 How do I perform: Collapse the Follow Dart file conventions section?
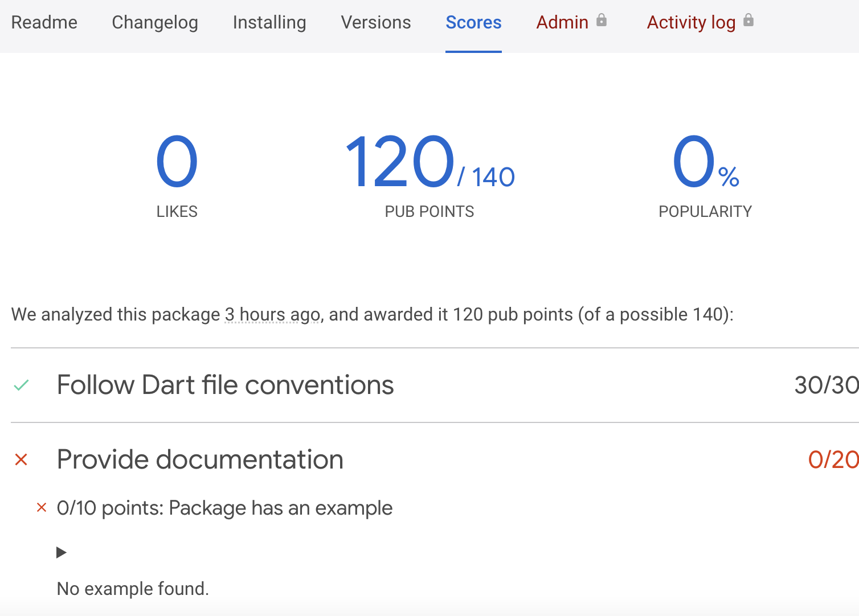225,385
